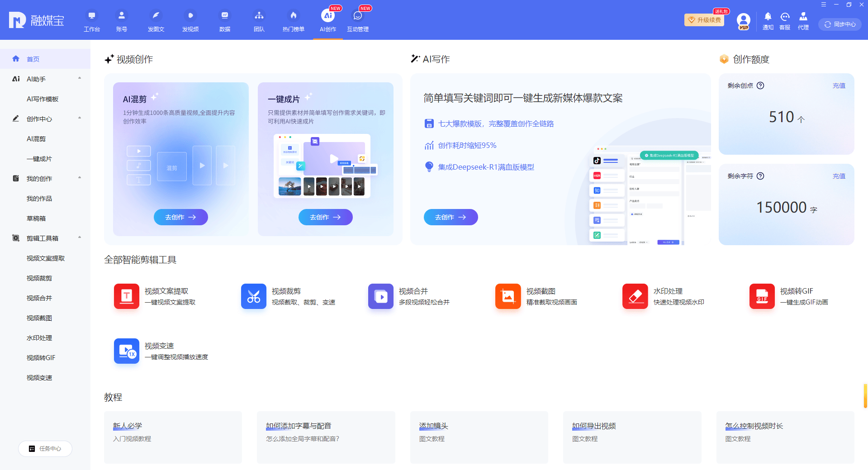
Task: Click 去创作 on the AI混剪 card
Action: (181, 217)
